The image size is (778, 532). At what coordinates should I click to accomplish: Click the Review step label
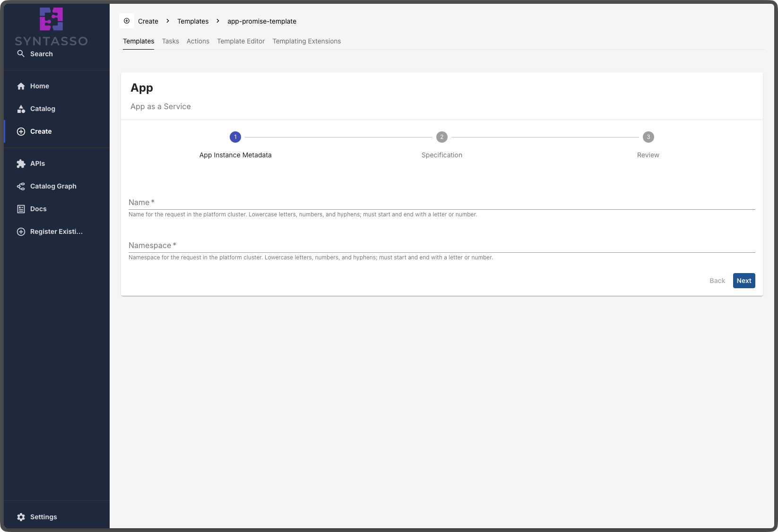[648, 155]
